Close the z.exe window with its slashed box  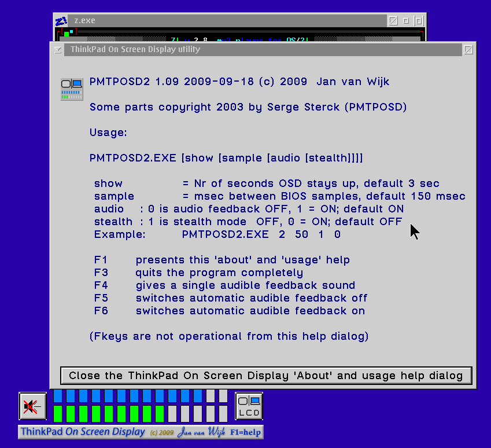[x=393, y=21]
